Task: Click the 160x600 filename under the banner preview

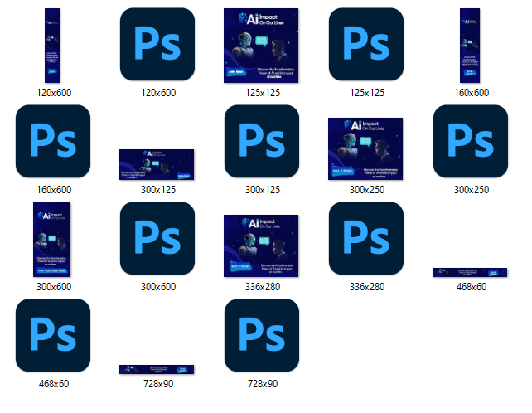Action: pos(472,93)
